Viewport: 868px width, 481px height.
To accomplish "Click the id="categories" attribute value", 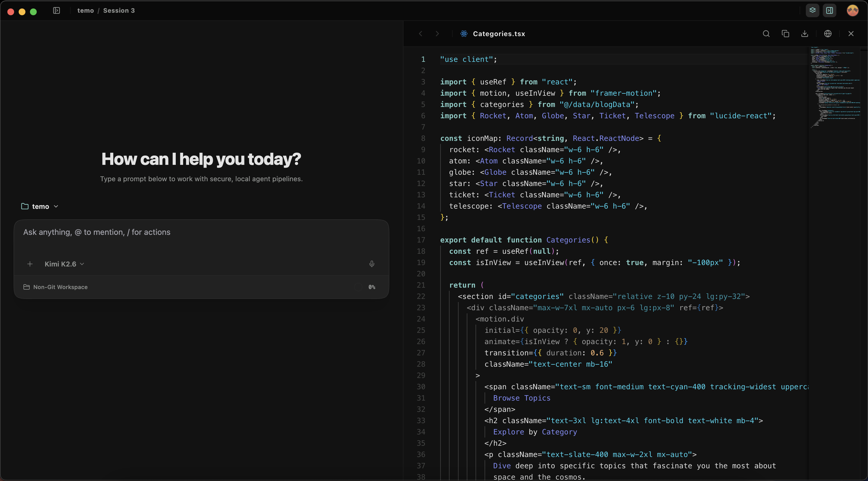I will [537, 297].
